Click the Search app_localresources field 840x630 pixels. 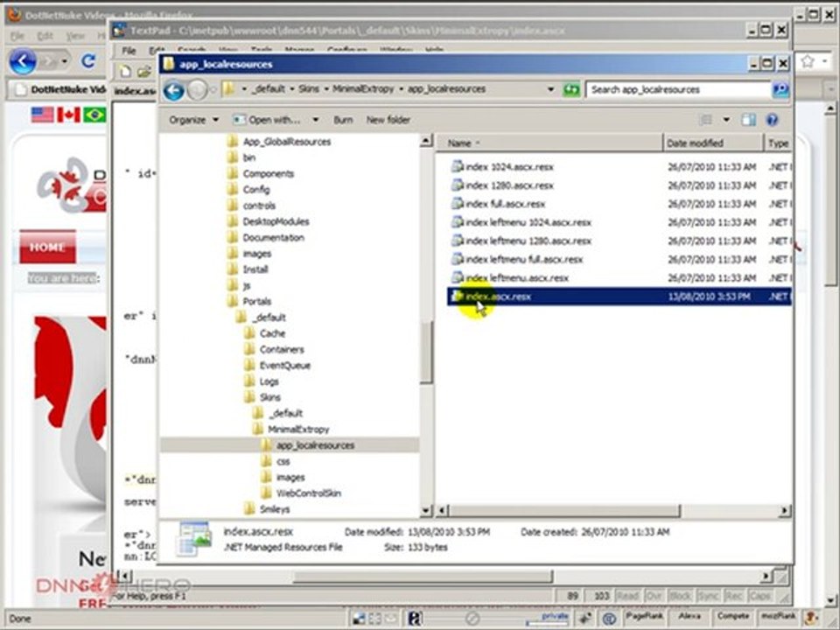point(677,89)
